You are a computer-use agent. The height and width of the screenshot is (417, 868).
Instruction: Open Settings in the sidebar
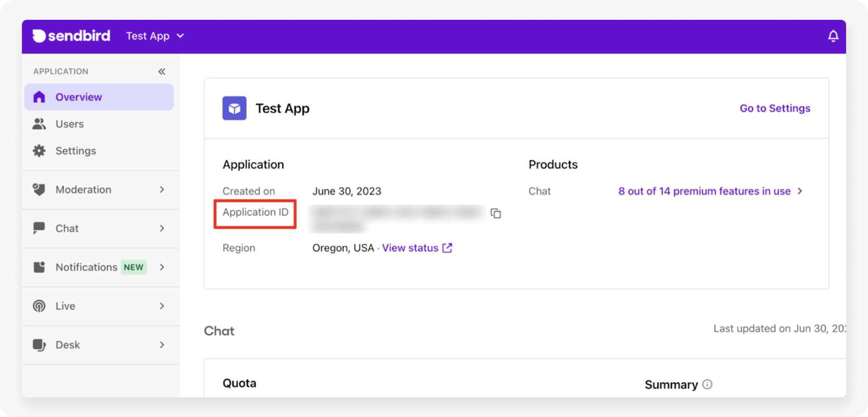click(99, 151)
